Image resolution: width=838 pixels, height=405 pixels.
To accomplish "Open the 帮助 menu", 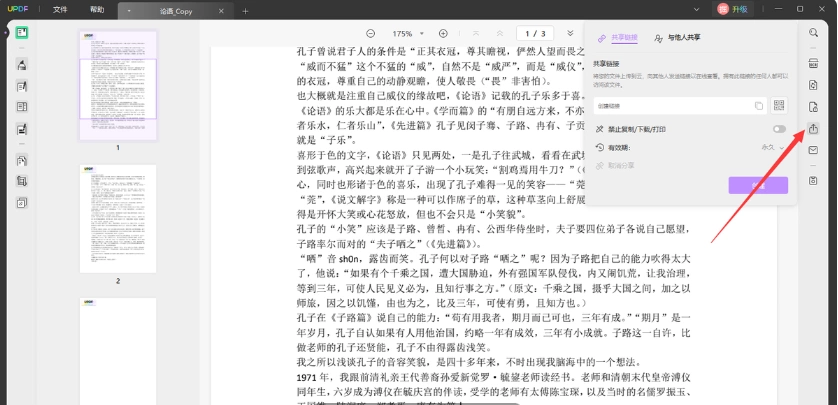I will [97, 10].
